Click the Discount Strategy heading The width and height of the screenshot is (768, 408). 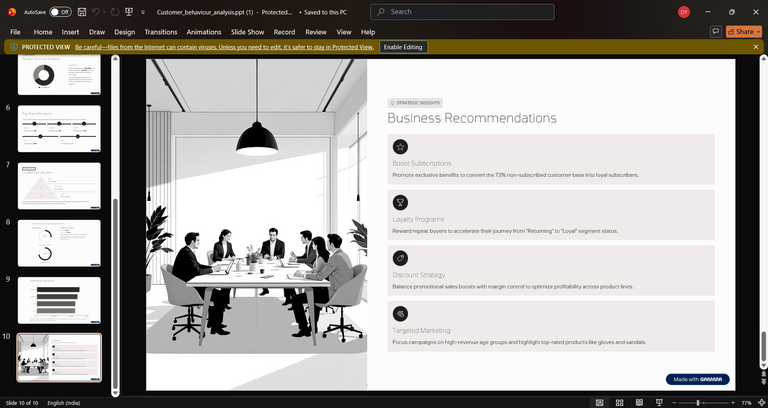click(419, 275)
